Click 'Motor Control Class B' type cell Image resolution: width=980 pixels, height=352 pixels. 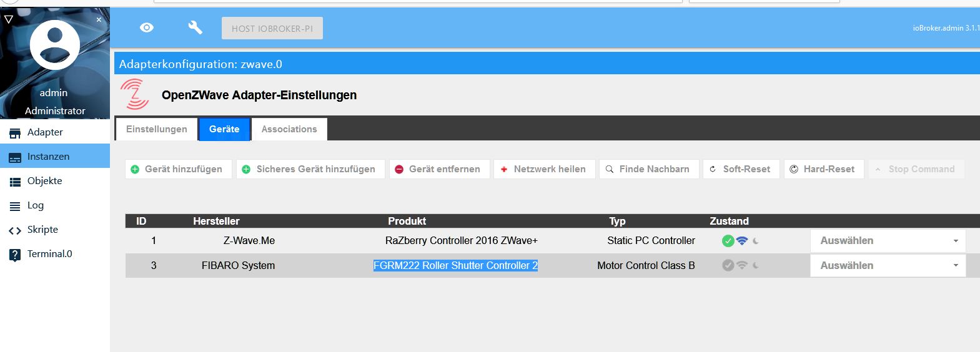click(x=646, y=265)
